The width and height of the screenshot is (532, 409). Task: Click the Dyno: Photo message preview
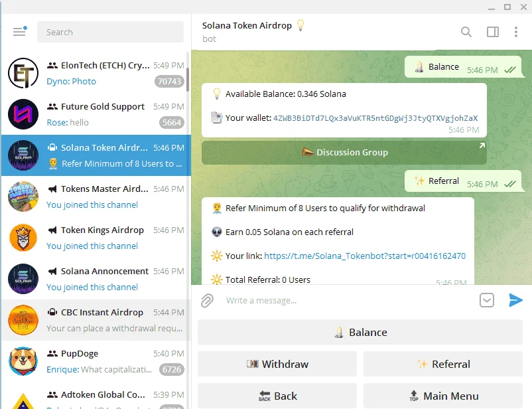tap(71, 82)
